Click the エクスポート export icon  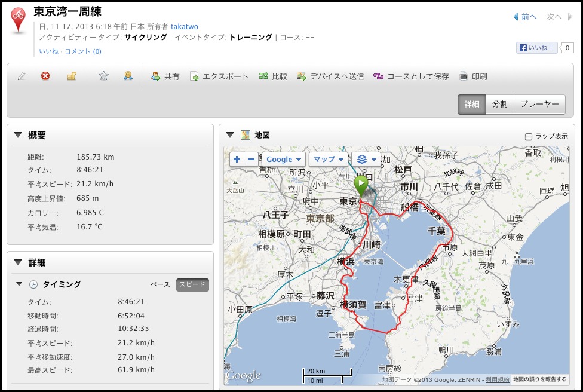194,76
